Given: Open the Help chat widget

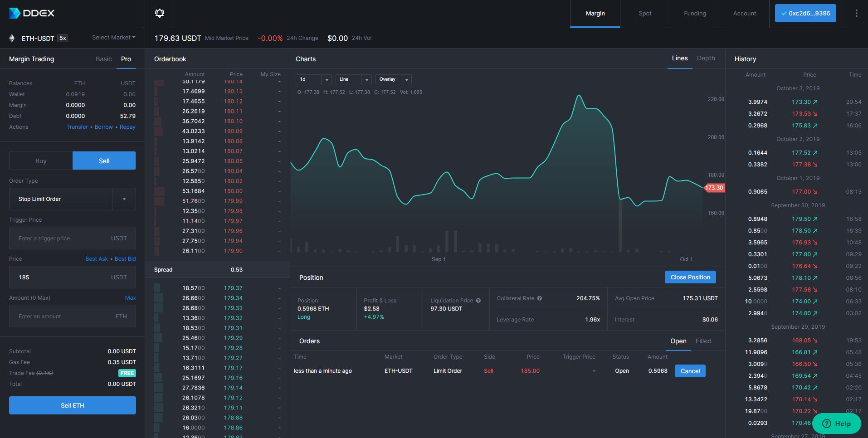Looking at the screenshot, I should (x=837, y=423).
